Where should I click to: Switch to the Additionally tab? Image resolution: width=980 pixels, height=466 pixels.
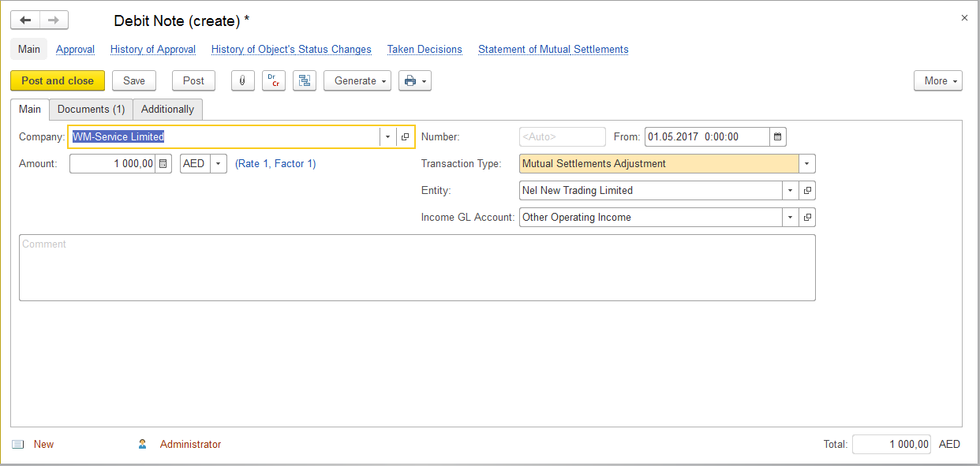coord(167,110)
